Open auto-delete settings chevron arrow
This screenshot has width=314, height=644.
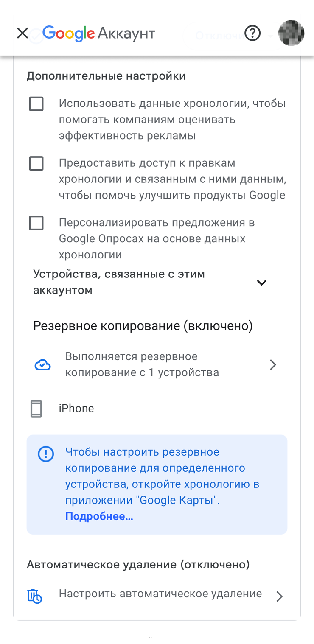tap(279, 596)
